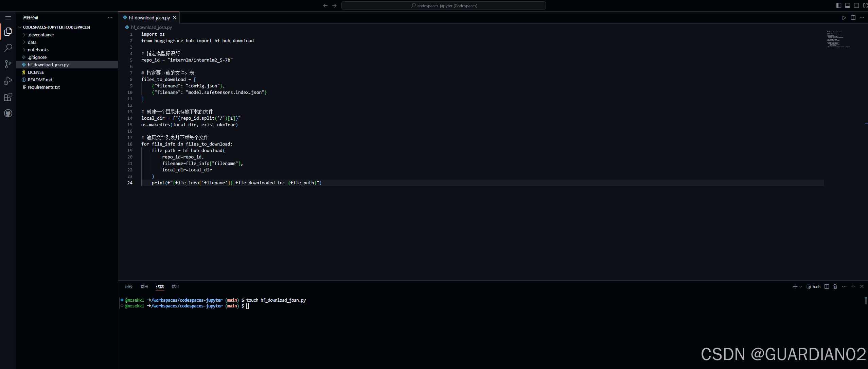Open the Source Control view
This screenshot has height=369, width=868.
click(x=8, y=64)
